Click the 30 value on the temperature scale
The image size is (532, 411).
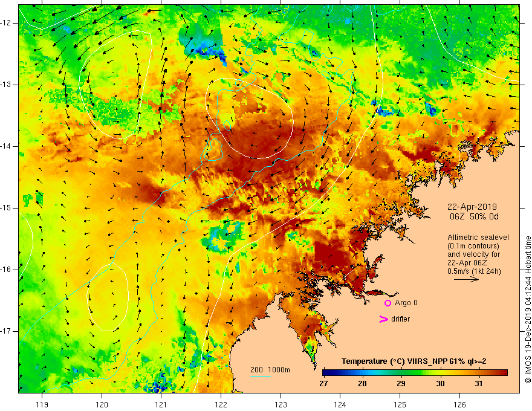point(440,384)
